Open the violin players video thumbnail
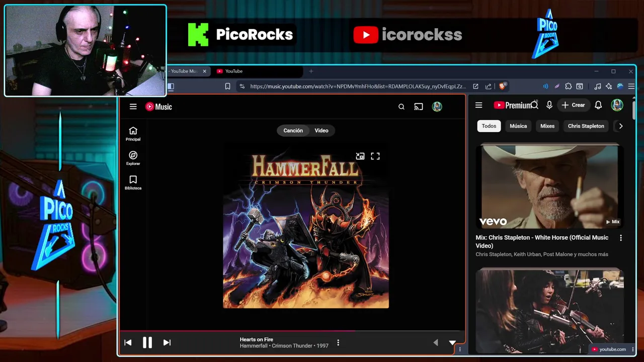Screen dimensions: 644x362 click(x=550, y=311)
